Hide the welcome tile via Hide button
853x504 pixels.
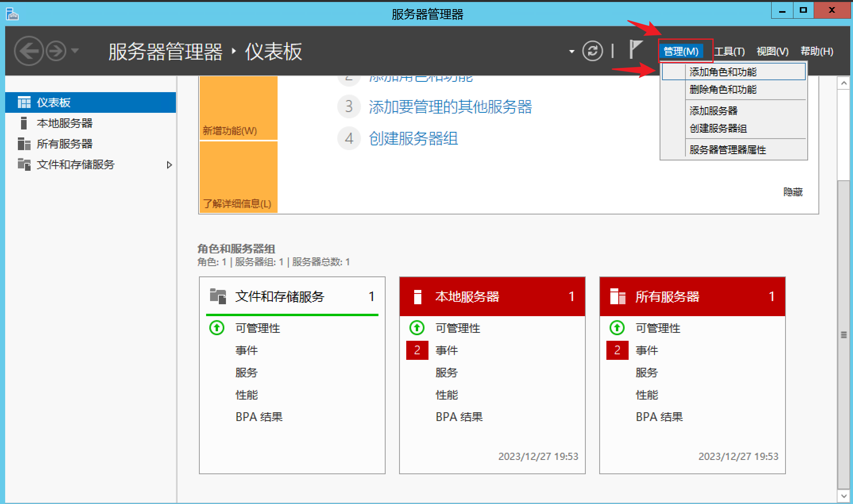(793, 192)
